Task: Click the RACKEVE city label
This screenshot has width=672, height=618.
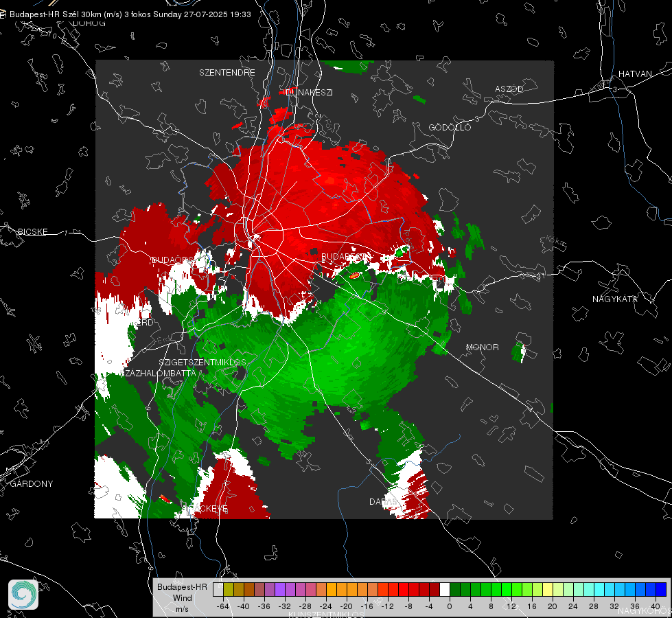Action: tap(205, 509)
